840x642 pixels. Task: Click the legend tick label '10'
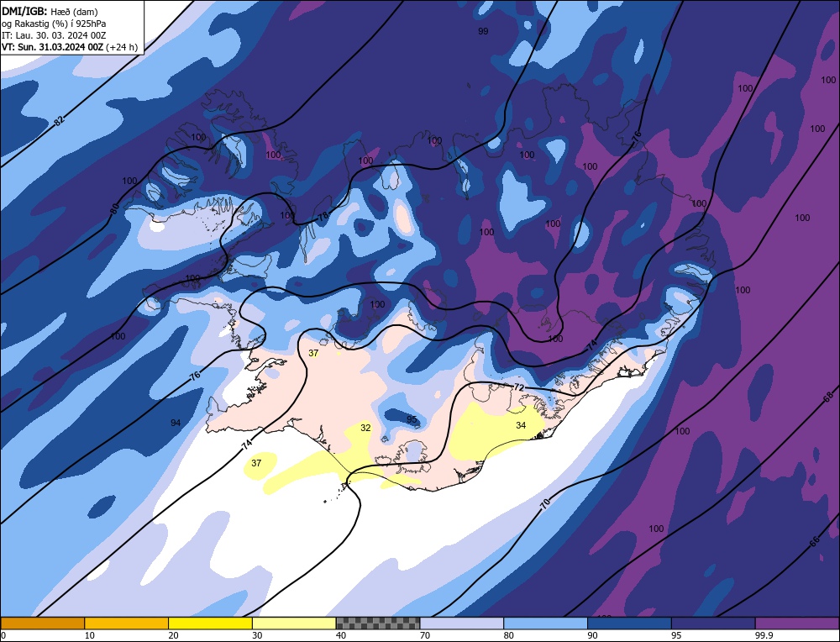coord(90,635)
